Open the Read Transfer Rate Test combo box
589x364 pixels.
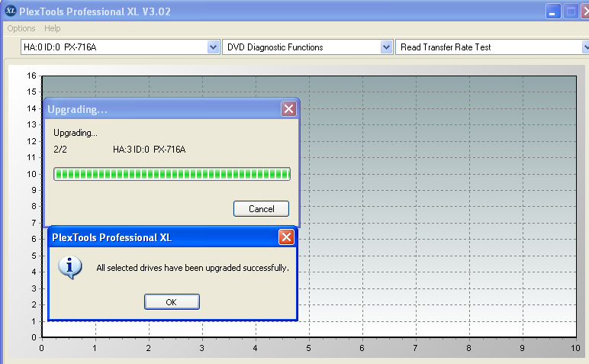tap(492, 47)
